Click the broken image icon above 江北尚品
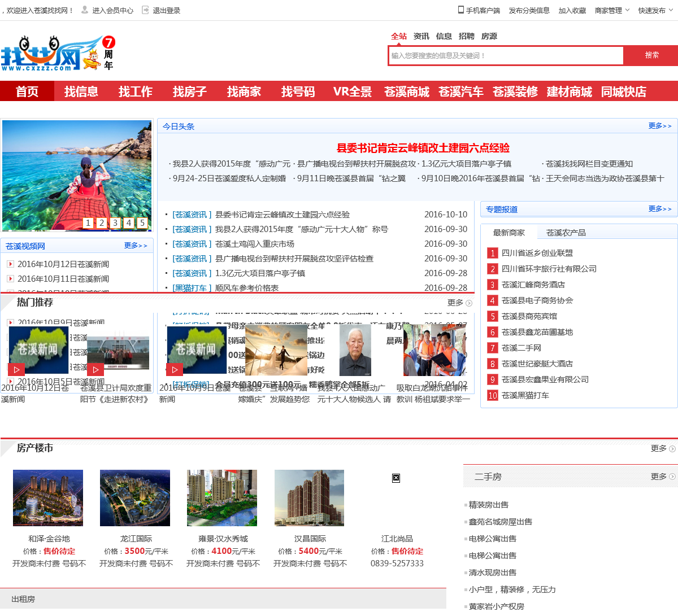Viewport: 678px width, 616px height. coord(396,478)
